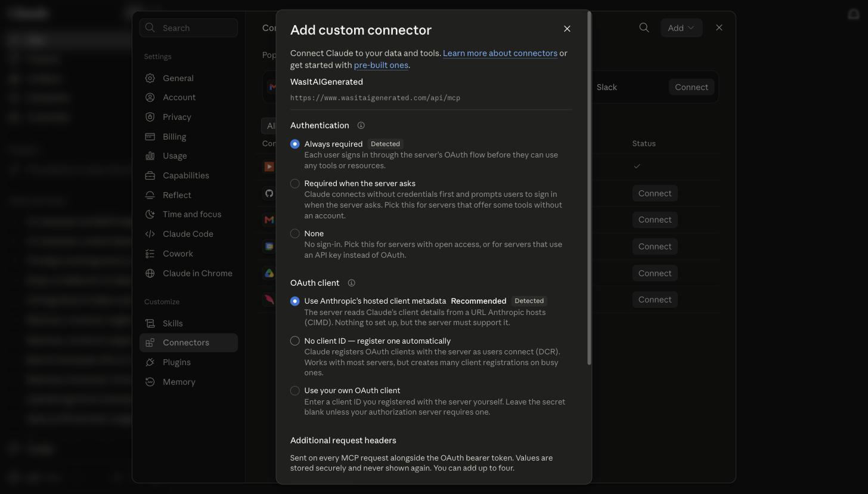Click the Capabilities briefcase icon
Image resolution: width=868 pixels, height=494 pixels.
tap(150, 175)
